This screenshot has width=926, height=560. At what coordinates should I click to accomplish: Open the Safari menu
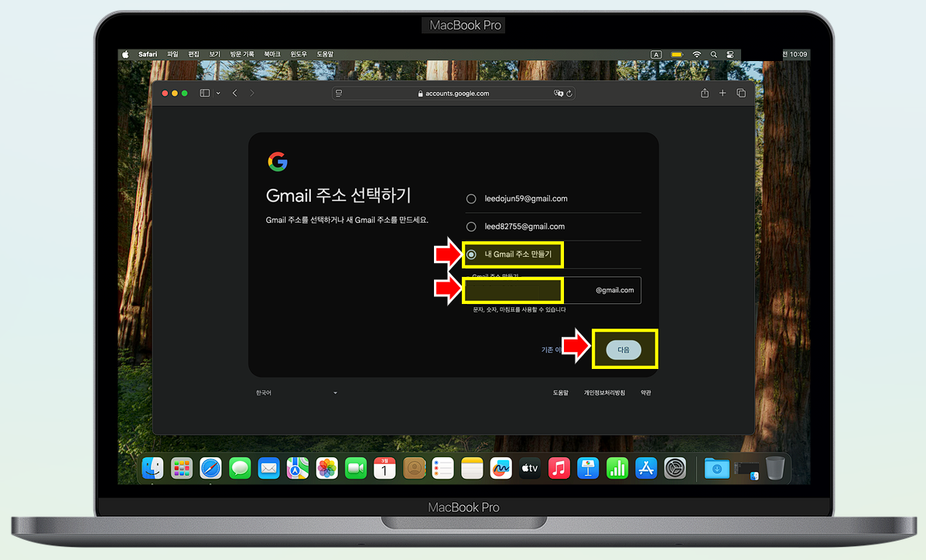[148, 54]
